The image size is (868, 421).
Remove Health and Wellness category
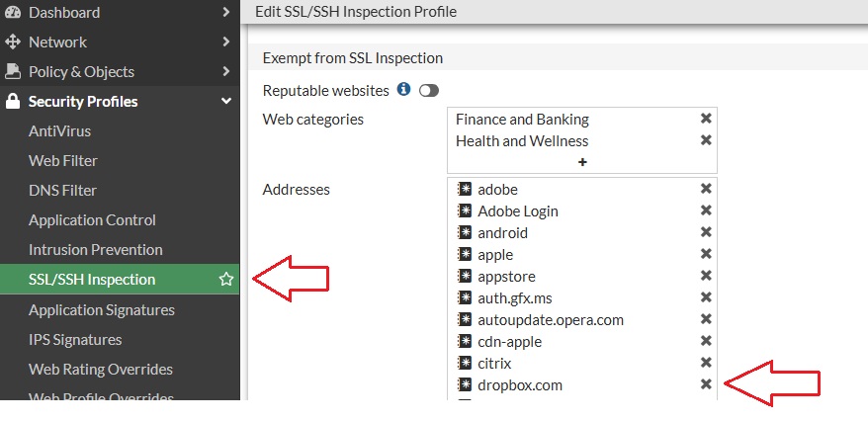706,140
